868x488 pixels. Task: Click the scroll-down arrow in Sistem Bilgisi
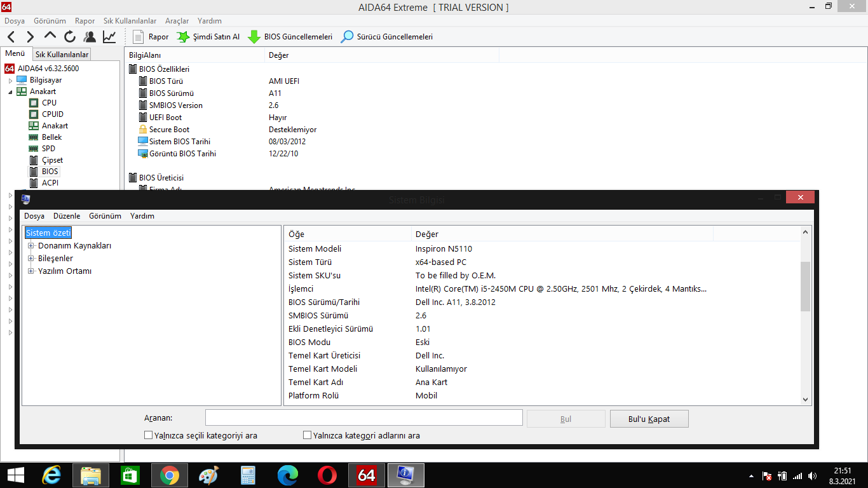tap(806, 400)
